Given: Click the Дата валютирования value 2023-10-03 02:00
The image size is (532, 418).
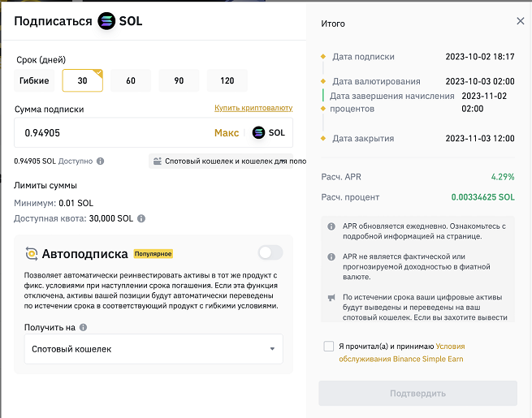Looking at the screenshot, I should click(480, 81).
